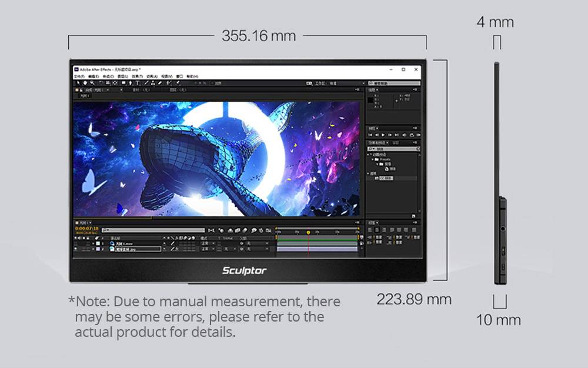588x368 pixels.
Task: Open parent dropdown for layer 1
Action: tap(258, 243)
